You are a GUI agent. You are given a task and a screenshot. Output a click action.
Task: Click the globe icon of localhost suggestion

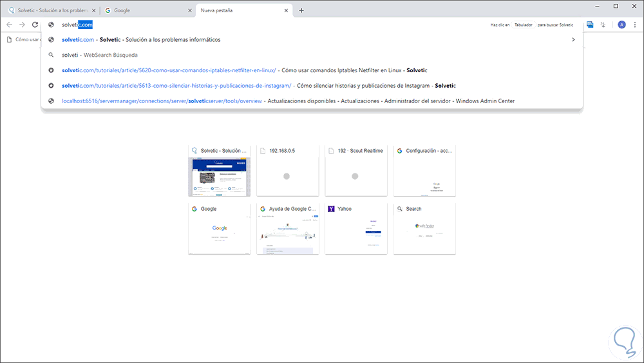point(51,101)
